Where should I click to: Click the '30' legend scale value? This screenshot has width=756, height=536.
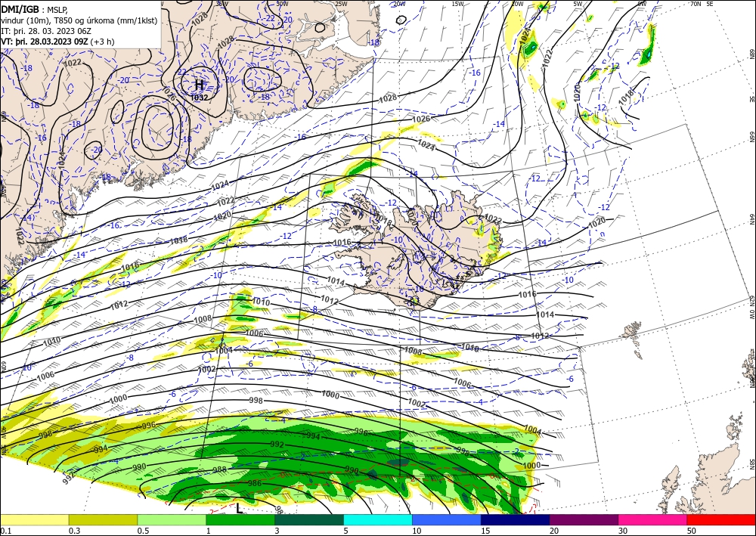[x=623, y=531]
